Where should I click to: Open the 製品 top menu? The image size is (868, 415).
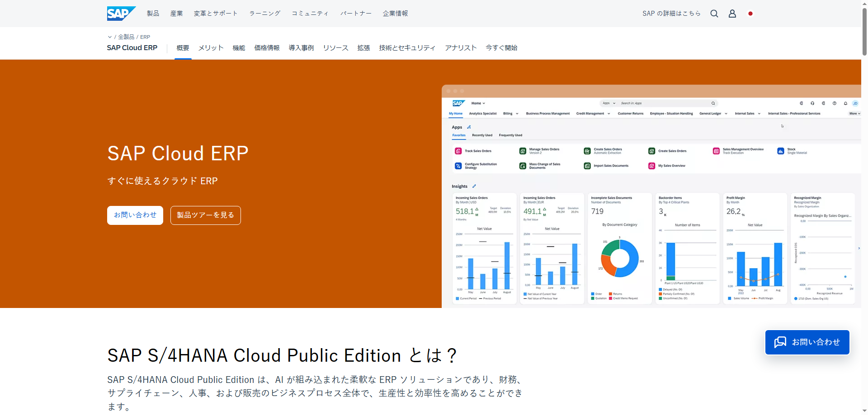(153, 14)
